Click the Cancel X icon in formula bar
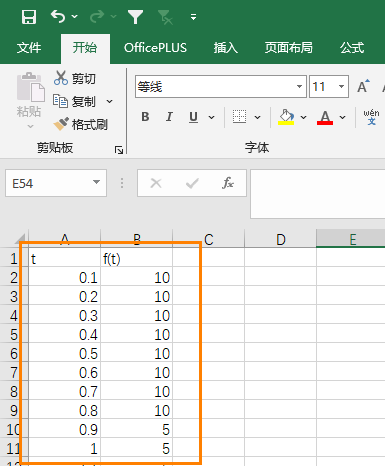385x466 pixels. click(x=156, y=183)
